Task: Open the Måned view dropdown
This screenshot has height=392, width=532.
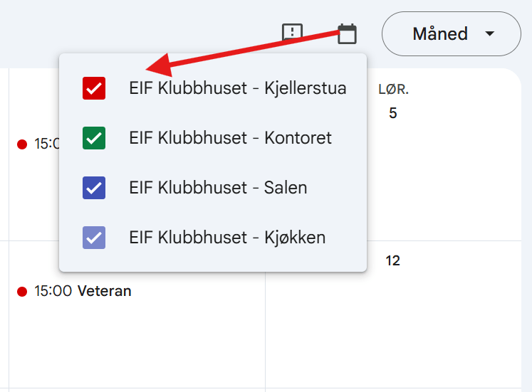Action: click(x=452, y=34)
